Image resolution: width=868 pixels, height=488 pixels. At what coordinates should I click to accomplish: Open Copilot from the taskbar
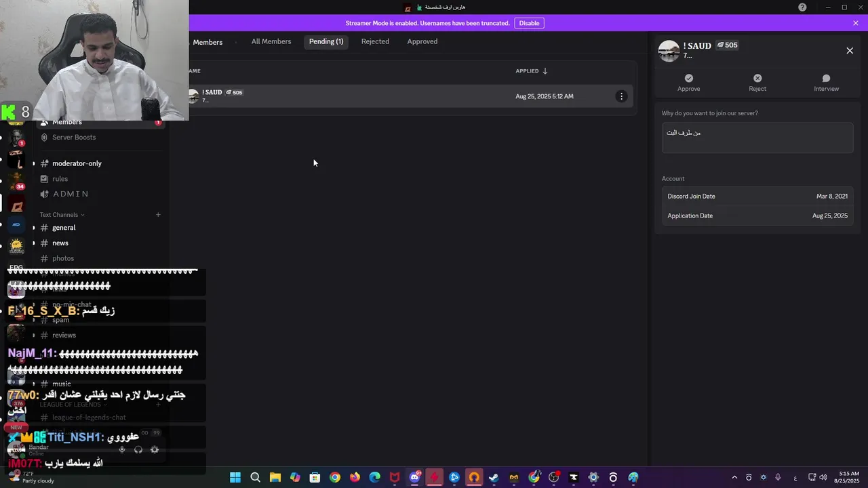[295, 477]
